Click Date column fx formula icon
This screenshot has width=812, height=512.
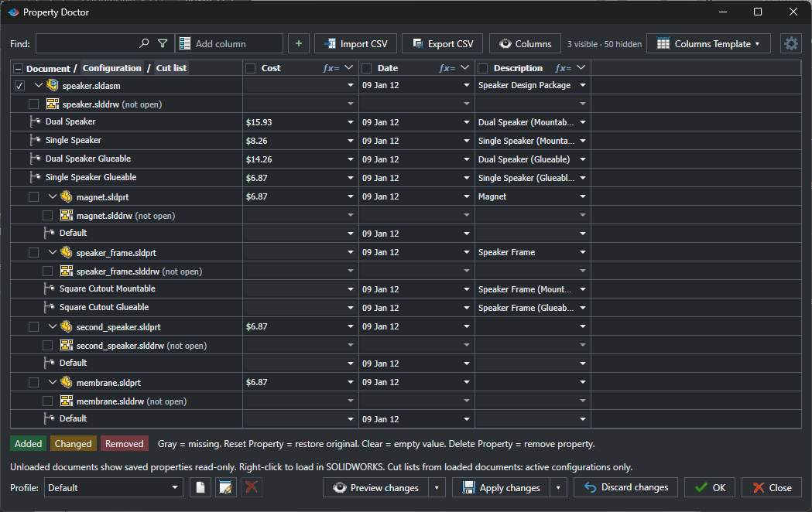447,68
